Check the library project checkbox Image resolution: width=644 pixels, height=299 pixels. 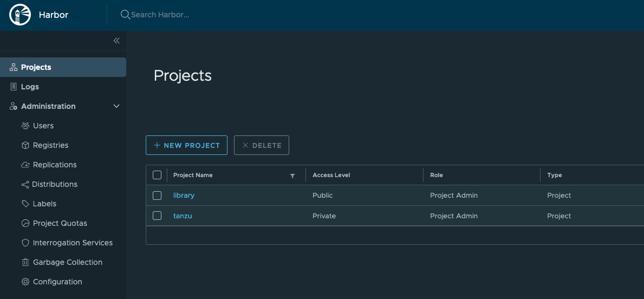157,195
